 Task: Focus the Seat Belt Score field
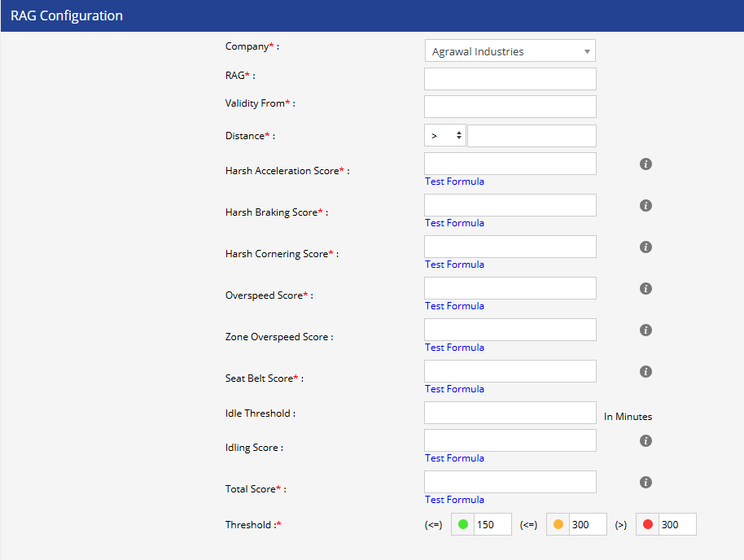tap(510, 371)
